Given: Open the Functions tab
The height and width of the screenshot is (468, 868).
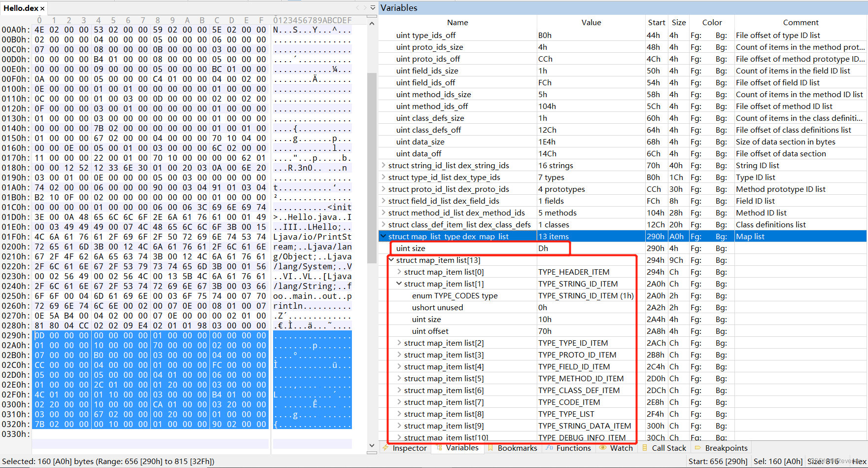Looking at the screenshot, I should click(x=568, y=448).
